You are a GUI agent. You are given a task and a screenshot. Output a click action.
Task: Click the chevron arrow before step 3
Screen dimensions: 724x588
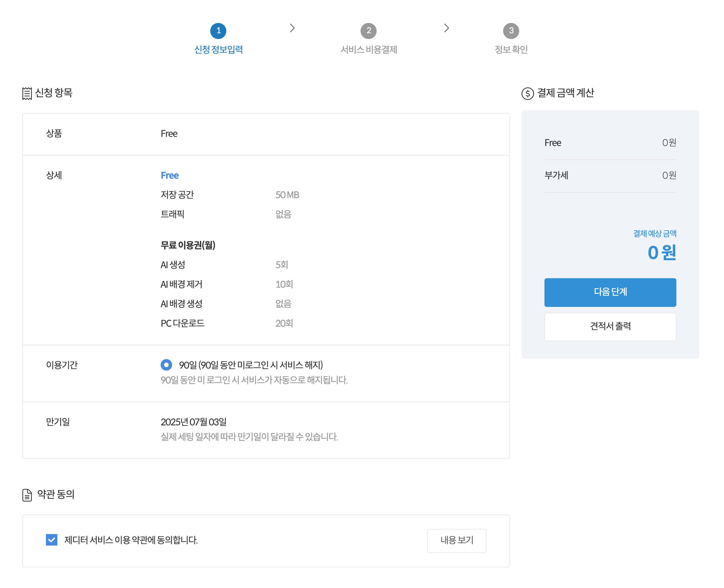[x=446, y=28]
